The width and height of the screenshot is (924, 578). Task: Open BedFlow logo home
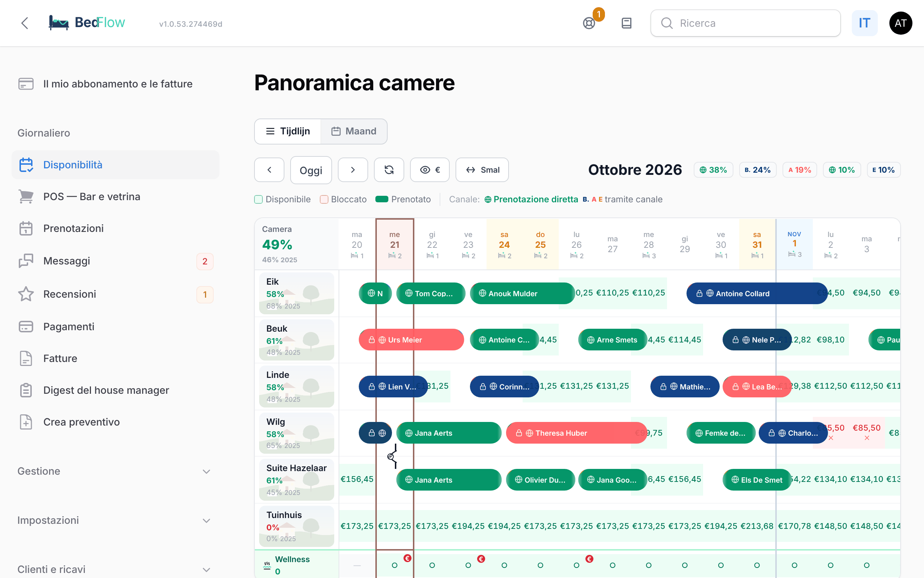click(x=87, y=23)
